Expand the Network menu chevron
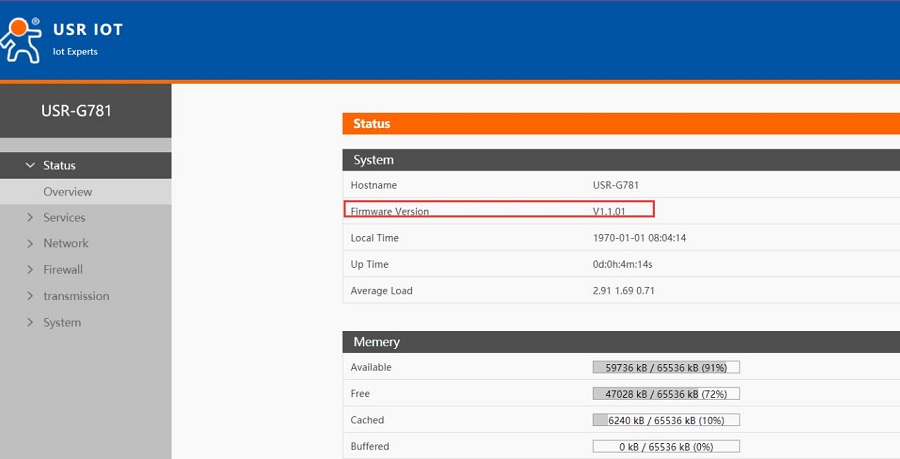 pyautogui.click(x=30, y=243)
